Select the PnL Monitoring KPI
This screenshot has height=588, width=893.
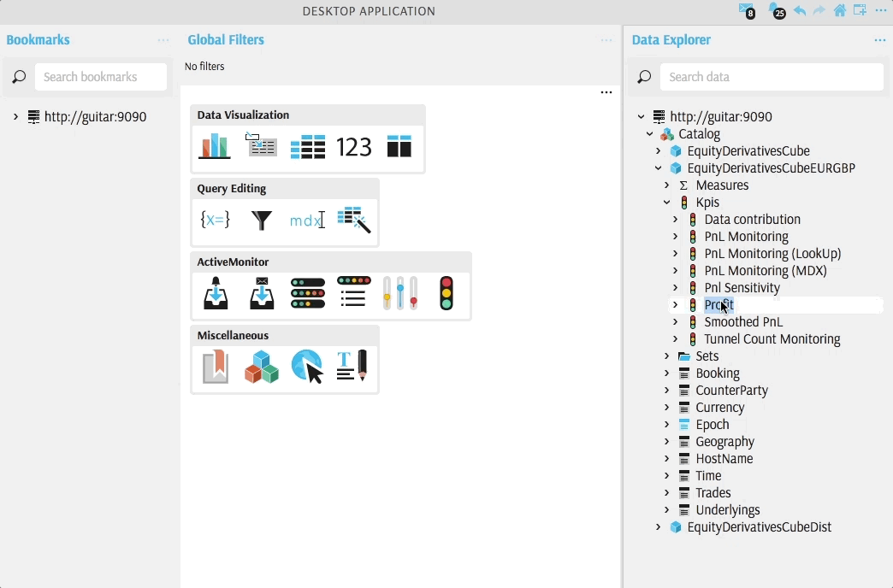tap(746, 236)
